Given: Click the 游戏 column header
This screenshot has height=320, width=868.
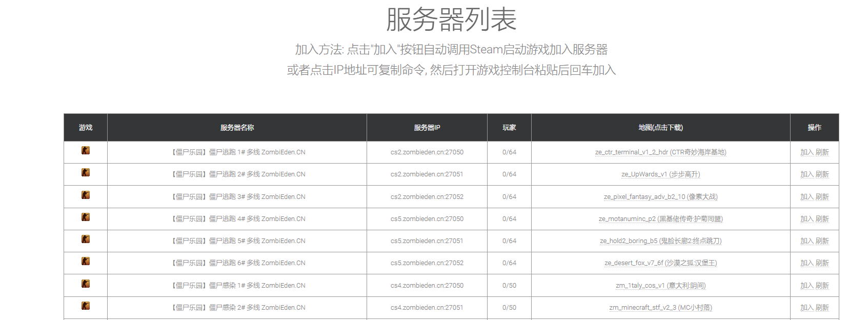Looking at the screenshot, I should 86,128.
